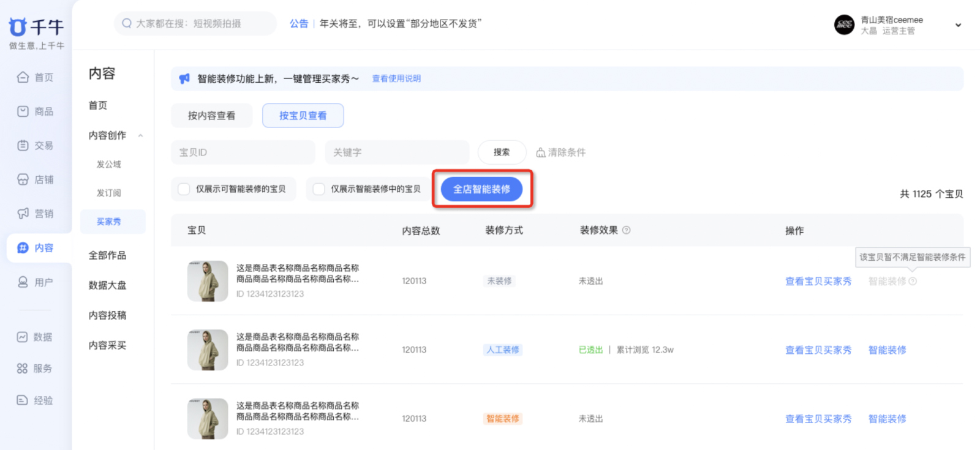Collapse the 内容创作 menu group
The height and width of the screenshot is (450, 980).
pos(140,135)
